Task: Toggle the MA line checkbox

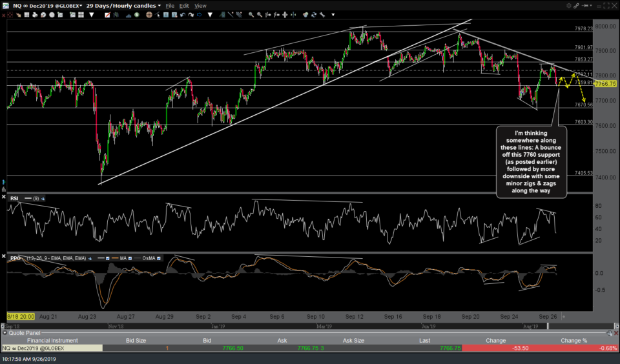Action: 130,258
